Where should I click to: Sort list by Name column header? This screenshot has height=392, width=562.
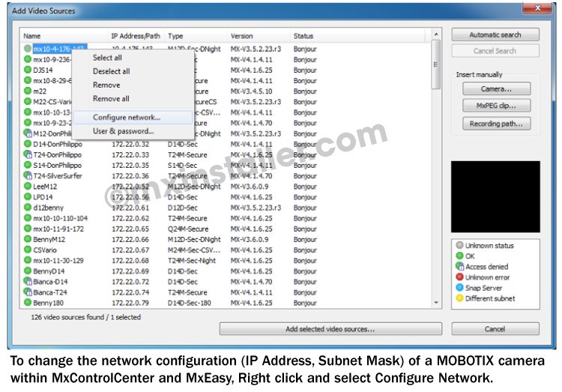[64, 36]
